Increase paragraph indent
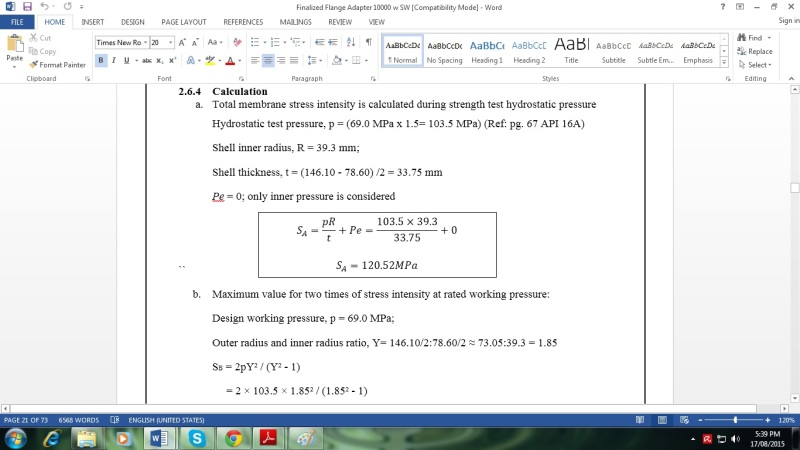800x450 pixels. coord(333,42)
